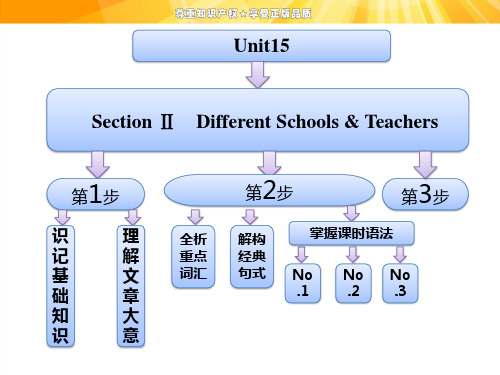Screen dimensions: 500x375
Task: Click the arrow pointing to 第1步
Action: click(x=98, y=165)
